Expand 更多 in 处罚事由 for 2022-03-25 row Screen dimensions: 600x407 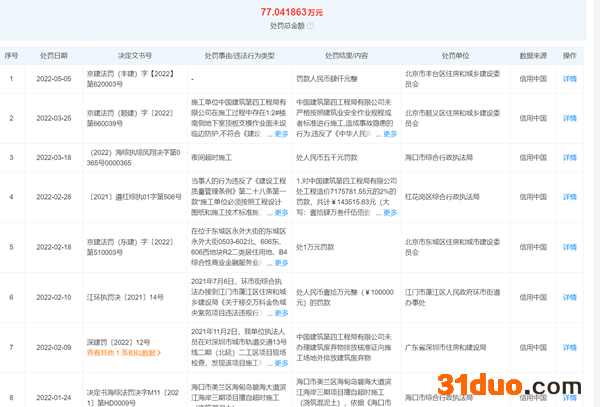pyautogui.click(x=283, y=133)
